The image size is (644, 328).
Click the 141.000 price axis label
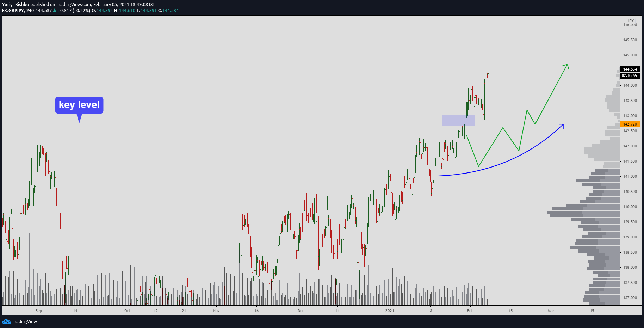coord(630,176)
